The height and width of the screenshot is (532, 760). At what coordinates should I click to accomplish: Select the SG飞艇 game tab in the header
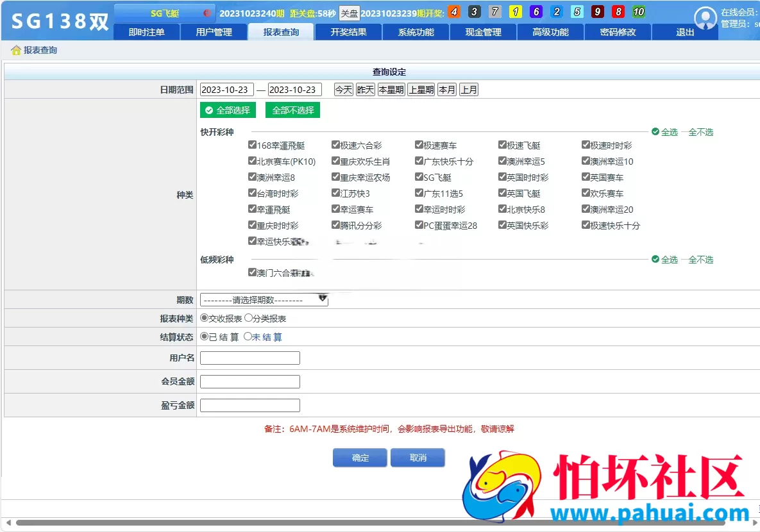pos(165,13)
